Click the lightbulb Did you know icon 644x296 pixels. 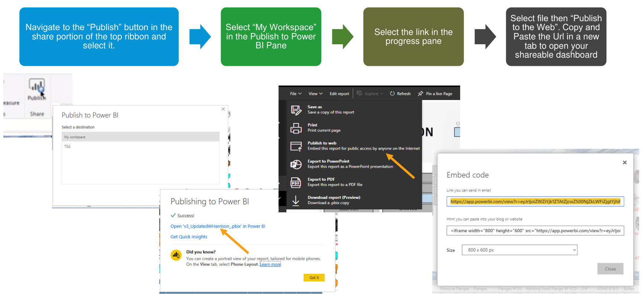click(x=176, y=255)
